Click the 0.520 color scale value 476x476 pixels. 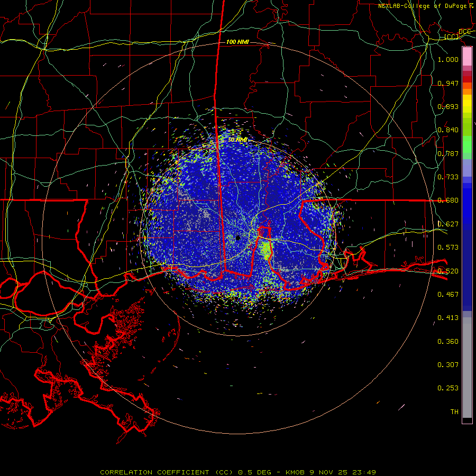448,271
